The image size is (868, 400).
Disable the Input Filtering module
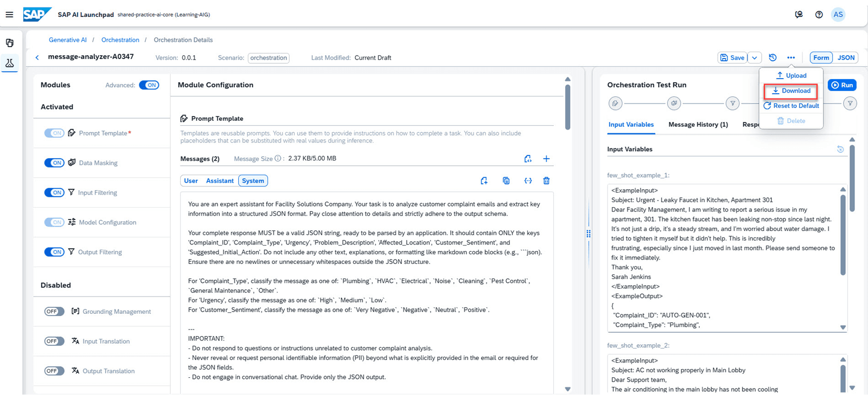coord(54,192)
